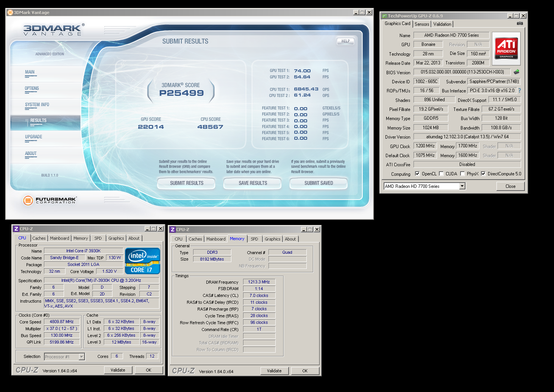Click Validate in the CPU-Z CPU window

point(118,370)
